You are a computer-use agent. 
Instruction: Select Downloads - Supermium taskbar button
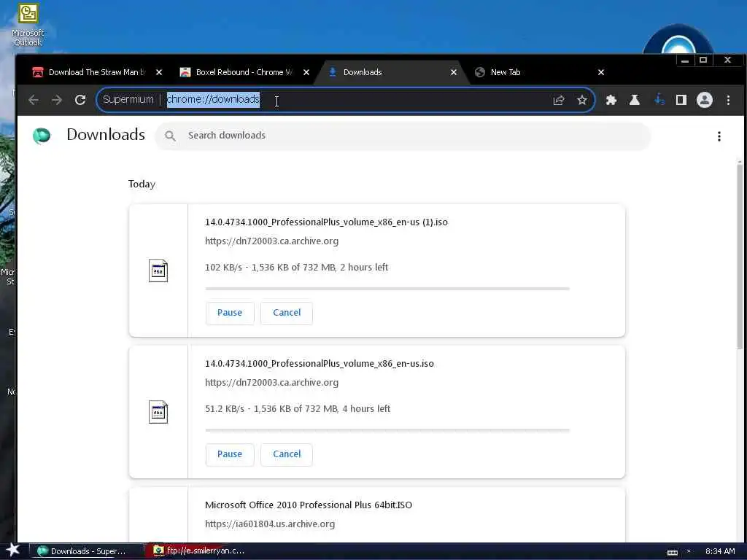point(88,551)
